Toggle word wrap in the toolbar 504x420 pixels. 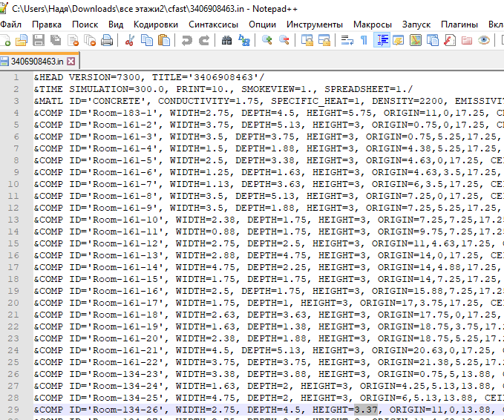(x=347, y=40)
